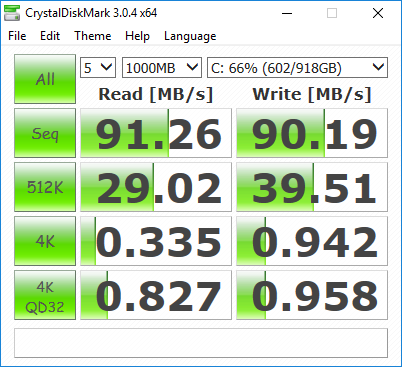Click the Read [MB/s] column header
This screenshot has height=367, width=402.
156,94
